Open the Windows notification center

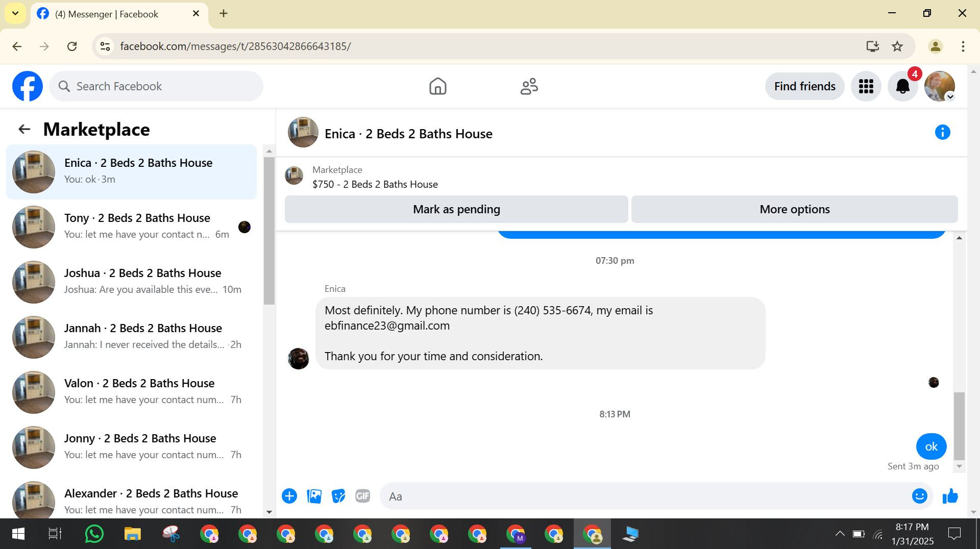click(x=954, y=534)
